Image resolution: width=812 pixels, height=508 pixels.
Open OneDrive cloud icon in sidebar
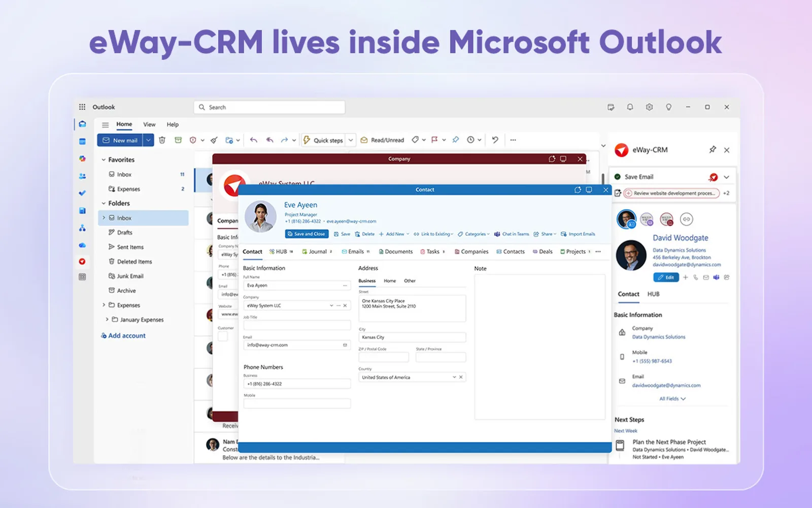82,245
